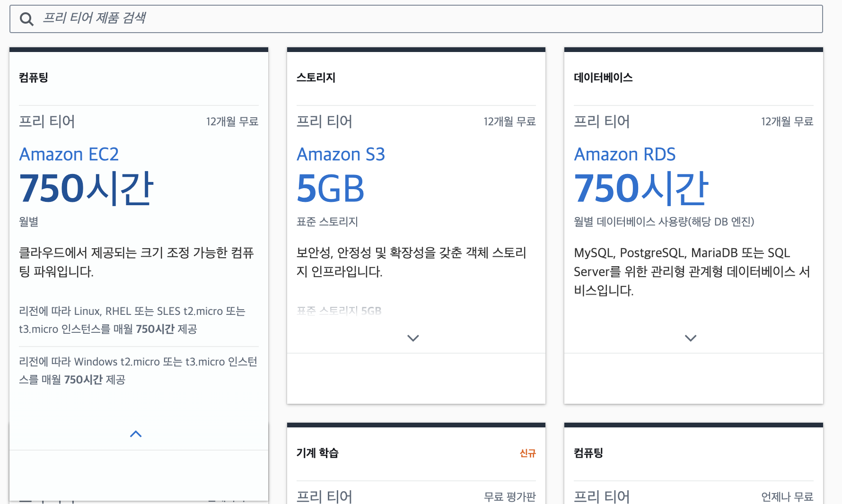This screenshot has width=842, height=504.
Task: Click the Linux, RHEL 또는 SLES detail line
Action: tap(132, 320)
